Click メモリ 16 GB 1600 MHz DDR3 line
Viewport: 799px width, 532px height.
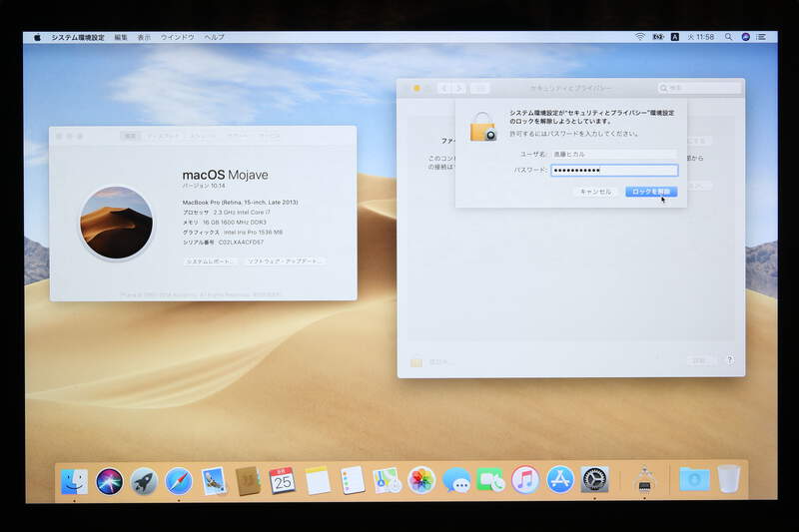224,223
